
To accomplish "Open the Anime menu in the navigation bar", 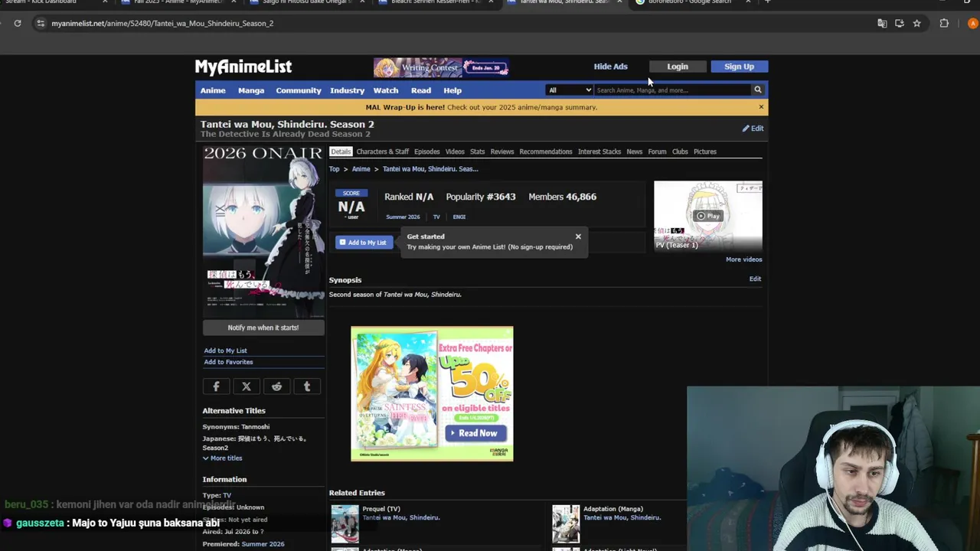I will [213, 90].
